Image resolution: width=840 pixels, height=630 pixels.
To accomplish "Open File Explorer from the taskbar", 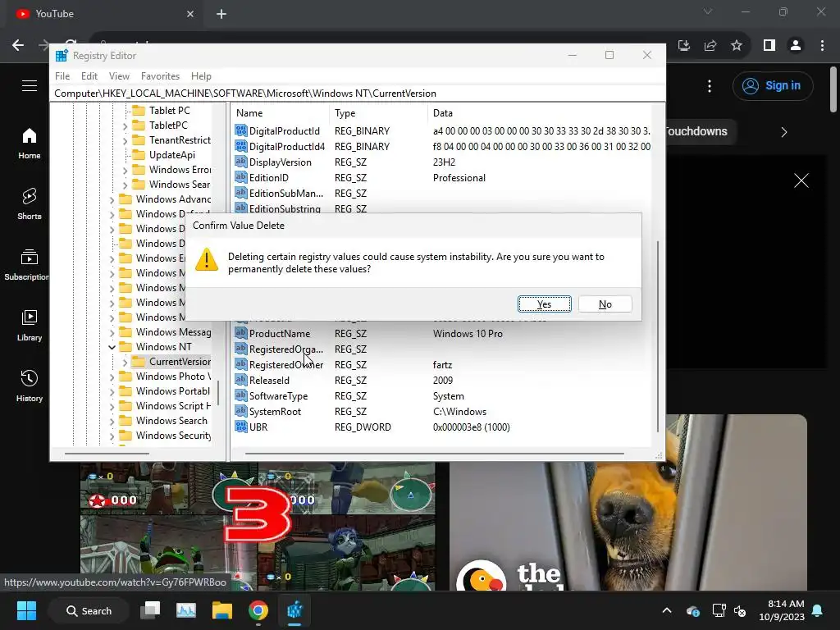I will 221,610.
